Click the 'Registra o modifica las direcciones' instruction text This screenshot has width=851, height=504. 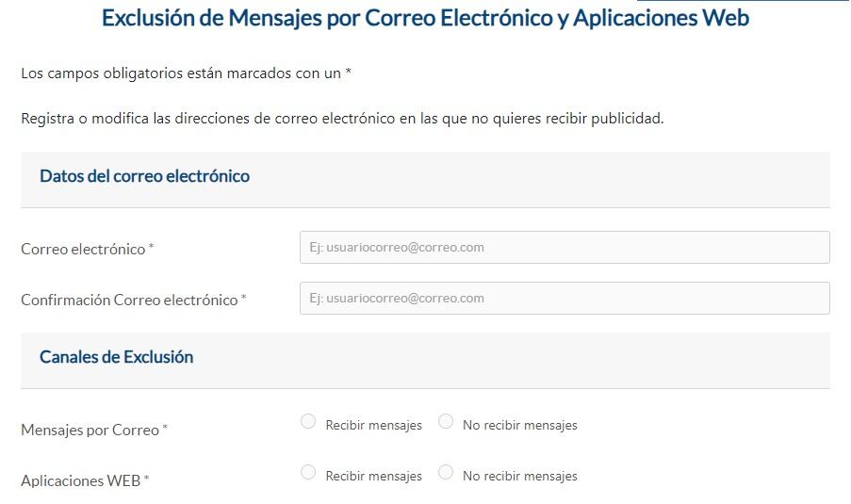pyautogui.click(x=342, y=119)
